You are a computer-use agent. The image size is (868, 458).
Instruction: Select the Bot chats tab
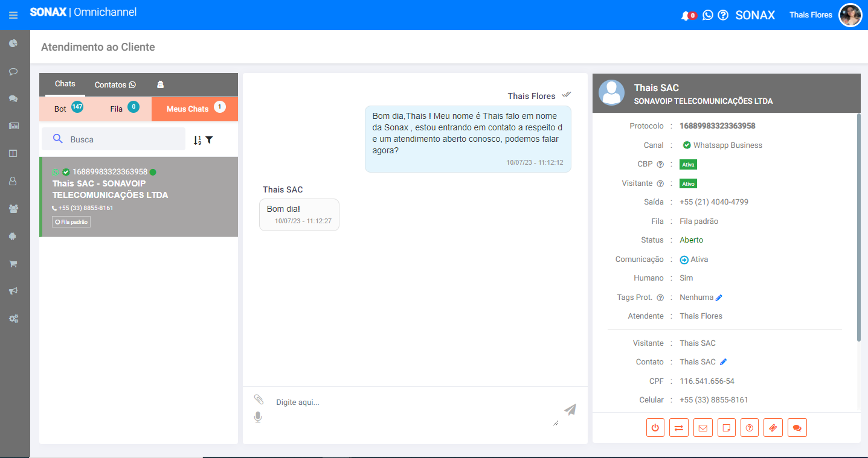pos(67,109)
